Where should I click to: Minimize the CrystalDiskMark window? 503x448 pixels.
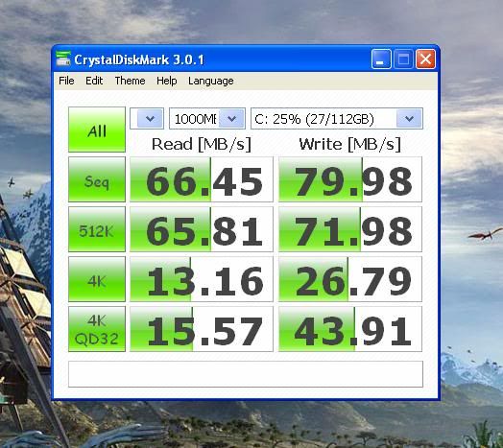pos(381,59)
